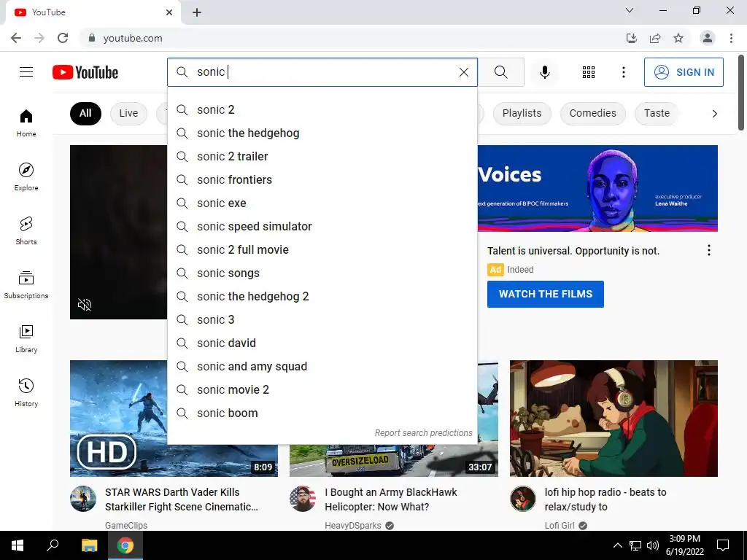Choose suggestion 'sonic the hedgehog'
Screen dimensions: 747x560
tap(322, 133)
